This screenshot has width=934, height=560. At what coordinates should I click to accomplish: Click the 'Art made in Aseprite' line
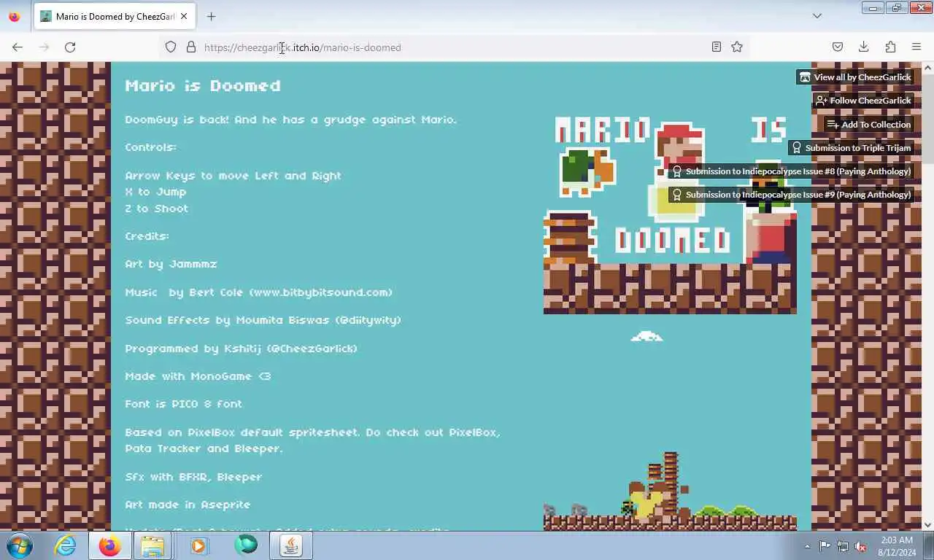click(188, 505)
